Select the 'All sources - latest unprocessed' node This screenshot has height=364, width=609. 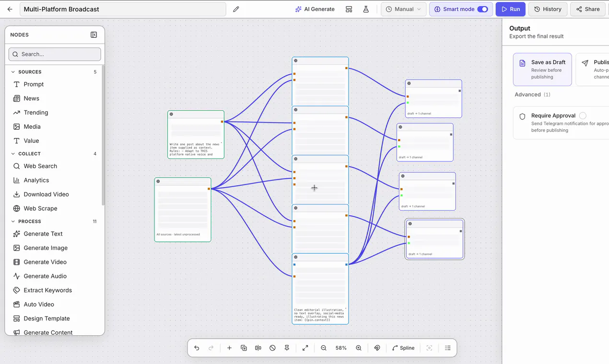point(183,210)
